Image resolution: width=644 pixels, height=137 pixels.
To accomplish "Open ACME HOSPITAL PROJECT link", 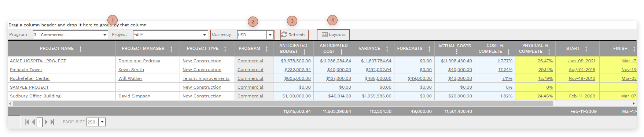I will (x=38, y=61).
